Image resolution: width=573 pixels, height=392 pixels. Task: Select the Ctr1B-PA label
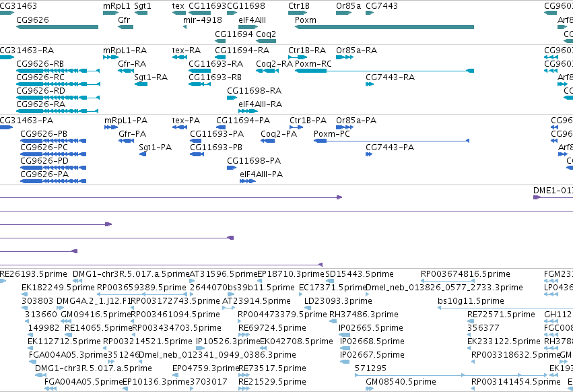[x=308, y=121]
